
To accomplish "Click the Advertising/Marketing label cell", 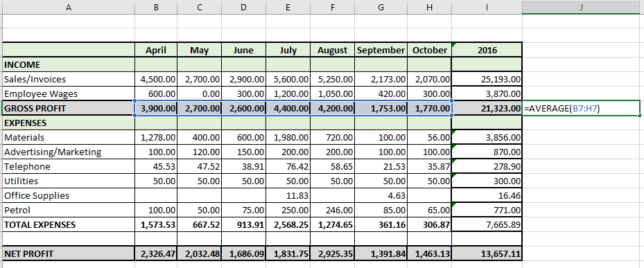I will pos(69,152).
